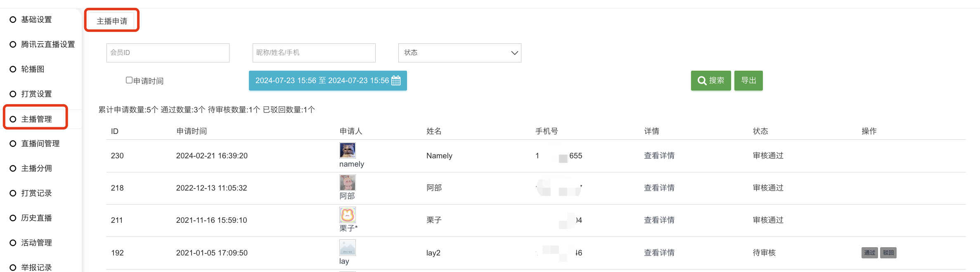Click the 会员ID input field

pos(168,53)
